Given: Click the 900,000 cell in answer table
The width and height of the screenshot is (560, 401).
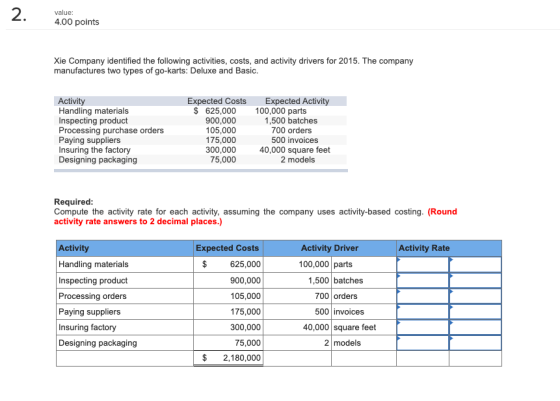Looking at the screenshot, I should coord(228,281).
